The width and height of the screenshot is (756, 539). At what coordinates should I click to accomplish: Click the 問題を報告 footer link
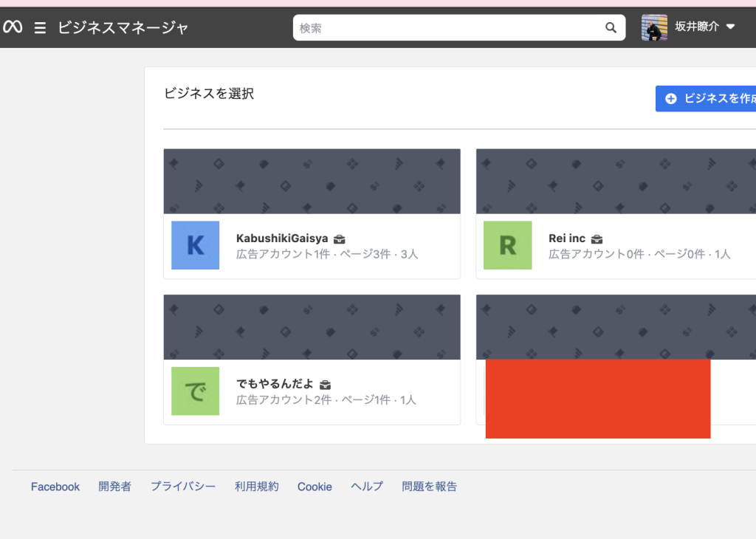[429, 487]
